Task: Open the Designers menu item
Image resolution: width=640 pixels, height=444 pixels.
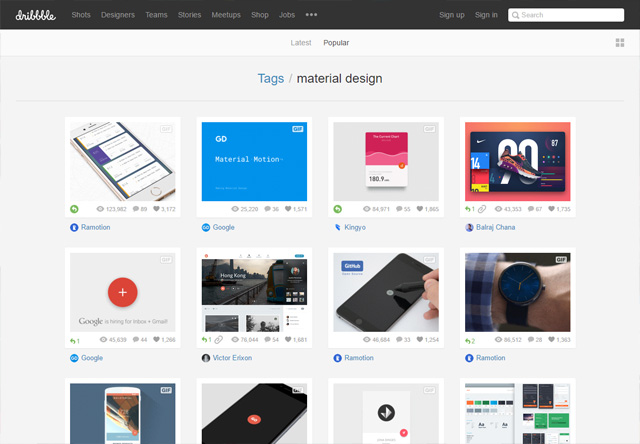Action: coord(118,15)
